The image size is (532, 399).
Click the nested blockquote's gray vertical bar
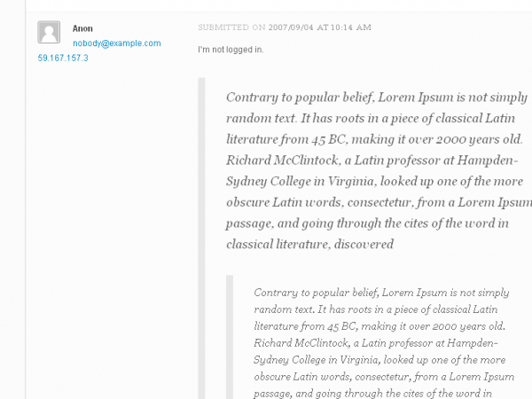[x=230, y=337]
